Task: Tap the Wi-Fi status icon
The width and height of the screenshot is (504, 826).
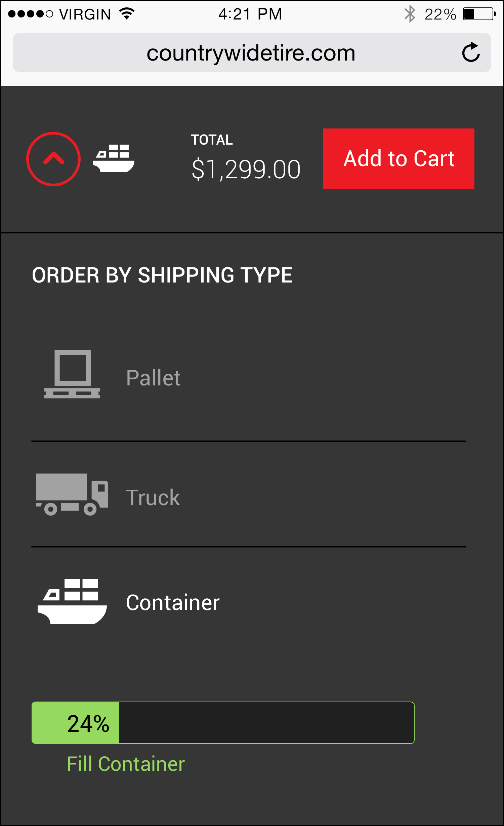Action: point(127,14)
